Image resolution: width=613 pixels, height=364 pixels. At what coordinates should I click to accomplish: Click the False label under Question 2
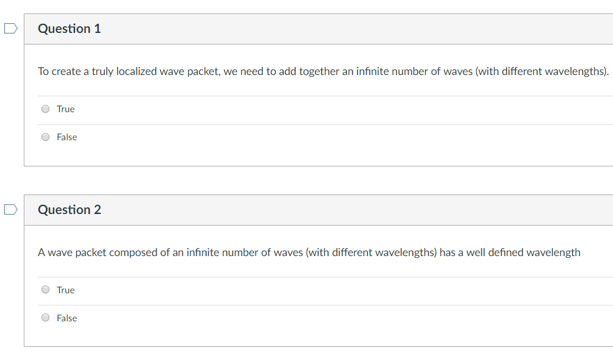pyautogui.click(x=66, y=318)
